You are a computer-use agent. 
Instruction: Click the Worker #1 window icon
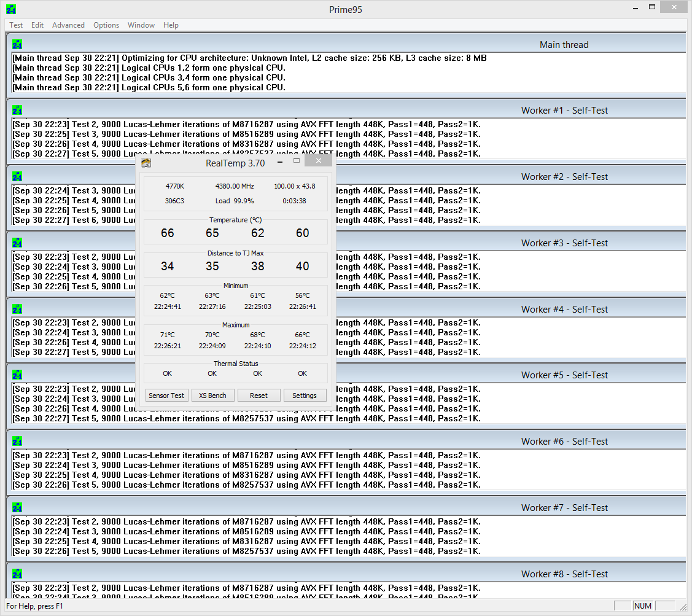pyautogui.click(x=17, y=110)
